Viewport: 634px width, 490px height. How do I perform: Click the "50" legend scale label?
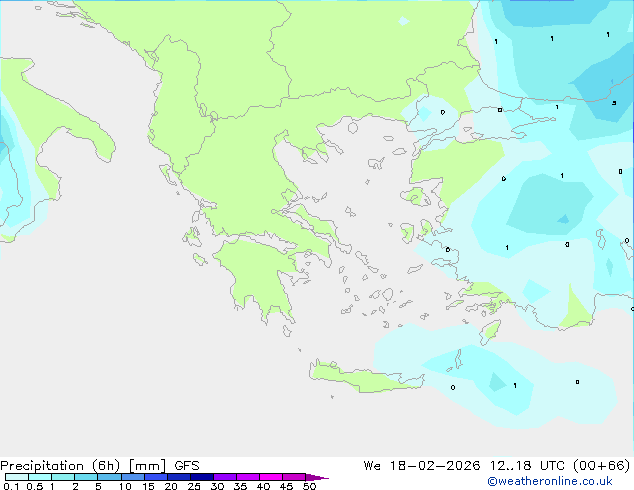coord(309,486)
